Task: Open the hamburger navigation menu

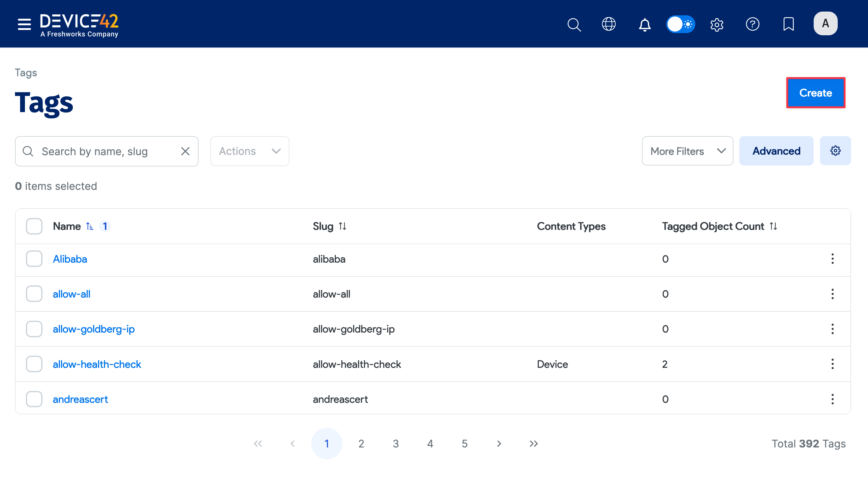Action: (24, 24)
